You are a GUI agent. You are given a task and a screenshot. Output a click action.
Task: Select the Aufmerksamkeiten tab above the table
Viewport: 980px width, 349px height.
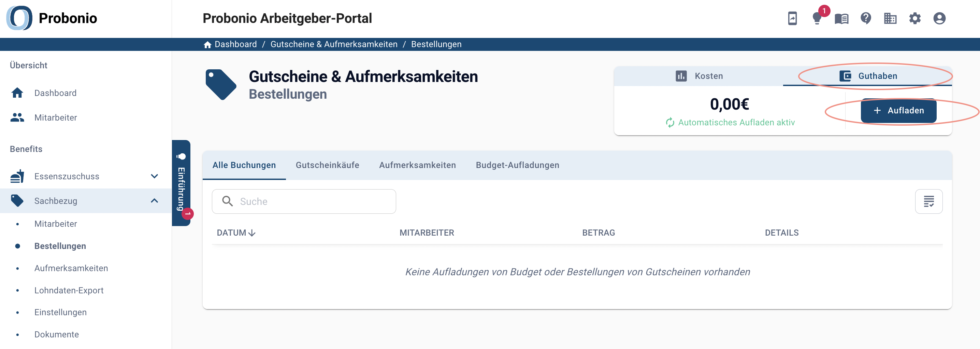417,165
